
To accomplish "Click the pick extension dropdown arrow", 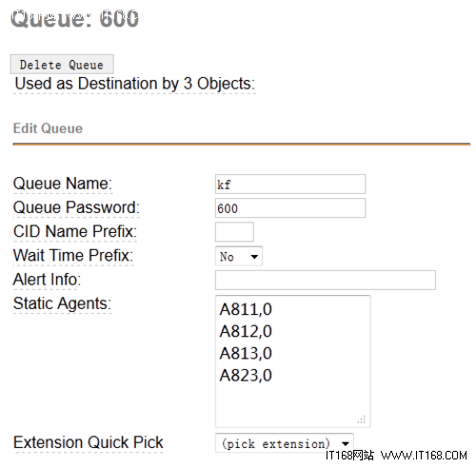I will [346, 443].
